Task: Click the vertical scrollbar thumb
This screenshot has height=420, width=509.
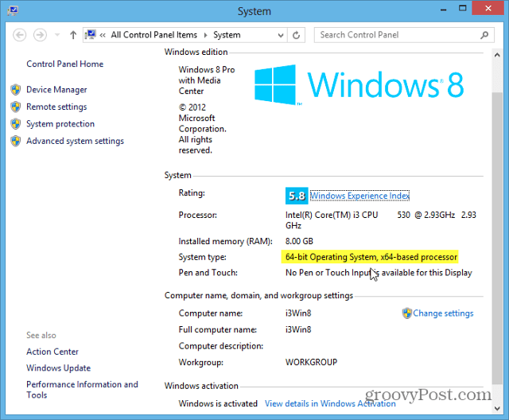Action: click(497, 238)
